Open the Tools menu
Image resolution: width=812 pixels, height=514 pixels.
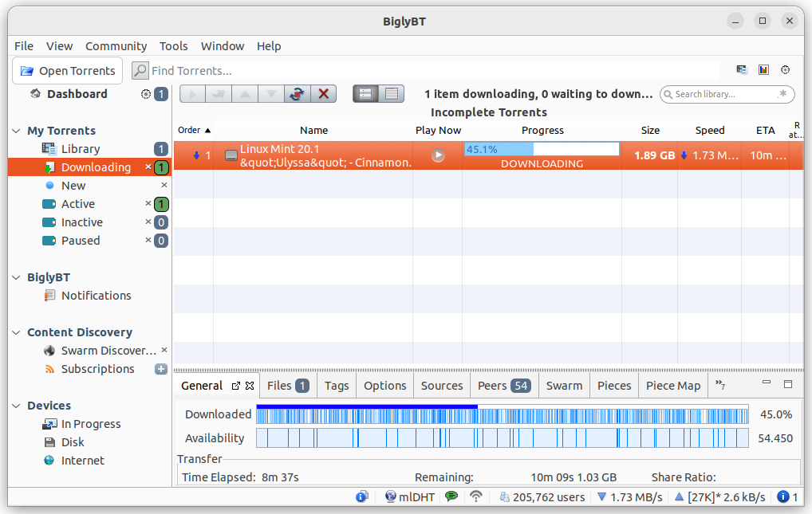coord(173,46)
